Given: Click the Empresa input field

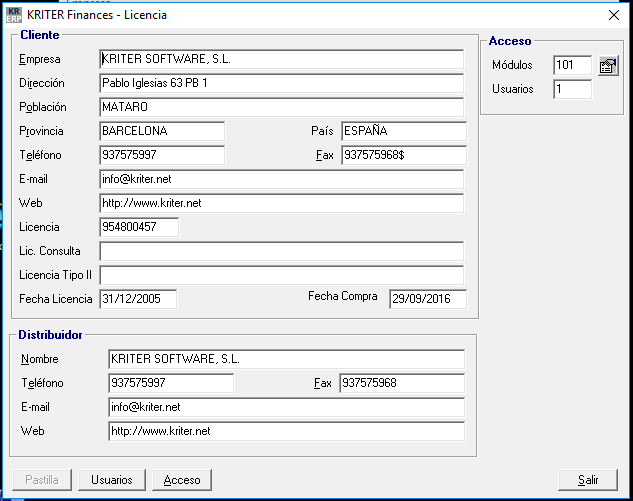Looking at the screenshot, I should 282,60.
